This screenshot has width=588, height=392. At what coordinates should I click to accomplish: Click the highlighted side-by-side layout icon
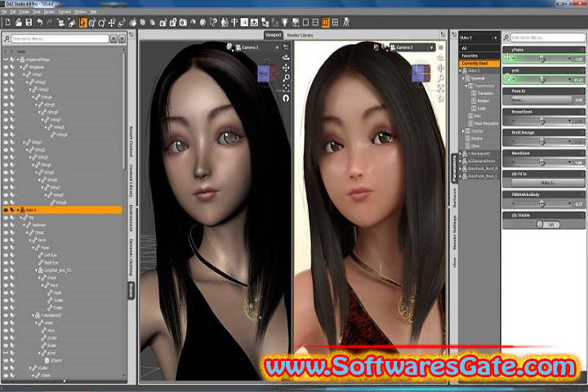click(x=325, y=23)
